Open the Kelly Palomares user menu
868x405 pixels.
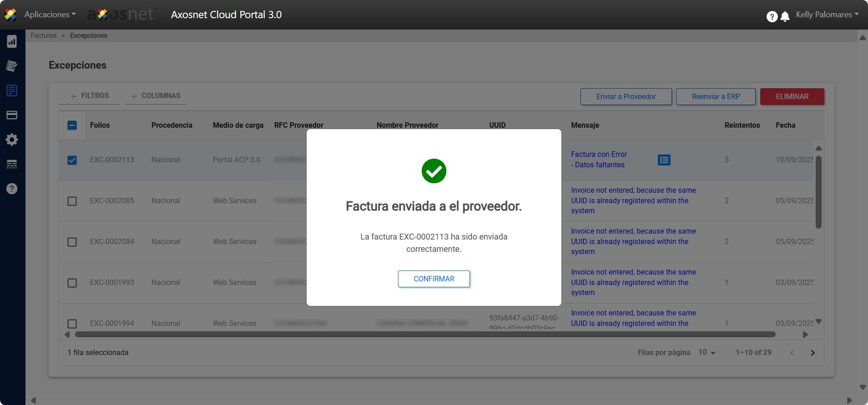pos(827,15)
